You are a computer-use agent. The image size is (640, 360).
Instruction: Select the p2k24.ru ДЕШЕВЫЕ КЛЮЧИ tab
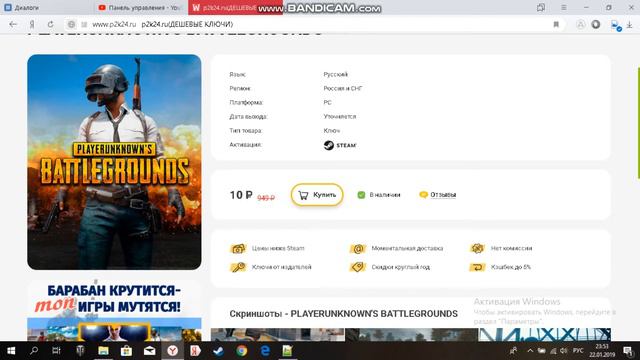tap(236, 7)
